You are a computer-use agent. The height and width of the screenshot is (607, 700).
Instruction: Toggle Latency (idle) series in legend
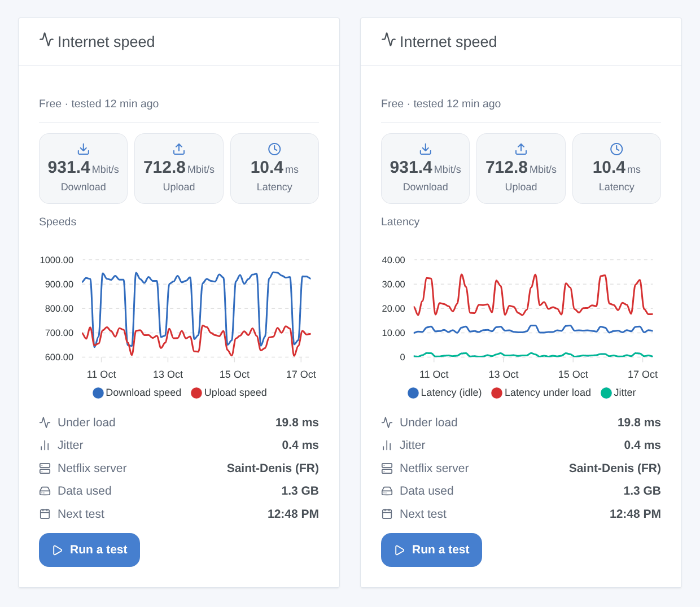[x=445, y=392]
